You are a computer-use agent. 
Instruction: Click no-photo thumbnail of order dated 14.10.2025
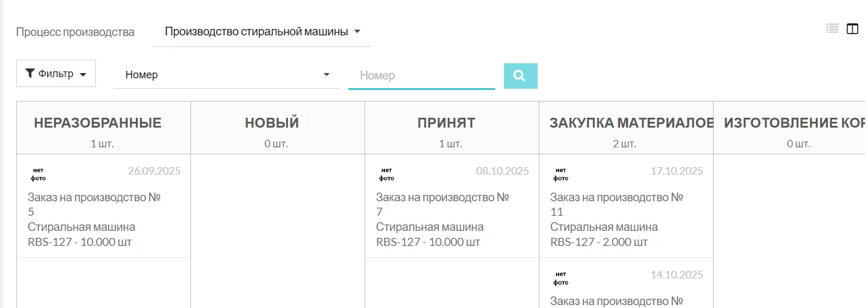click(561, 278)
